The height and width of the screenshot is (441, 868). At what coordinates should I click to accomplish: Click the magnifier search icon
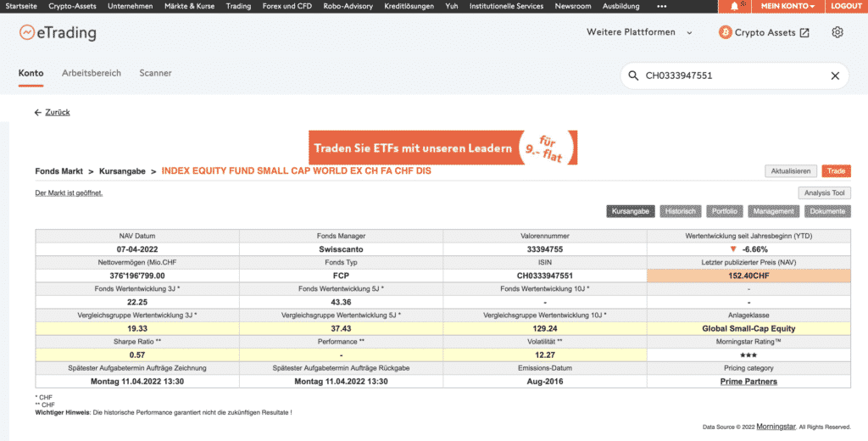[x=633, y=76]
